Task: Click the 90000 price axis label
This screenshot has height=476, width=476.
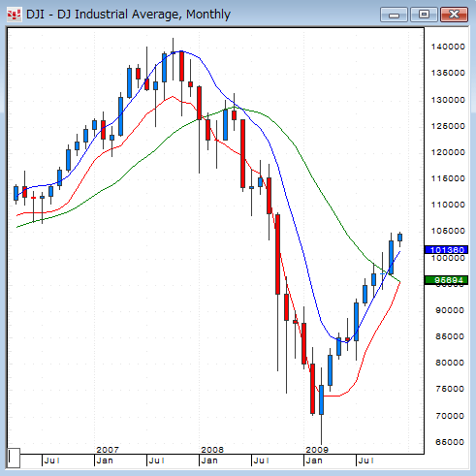Action: pyautogui.click(x=450, y=310)
